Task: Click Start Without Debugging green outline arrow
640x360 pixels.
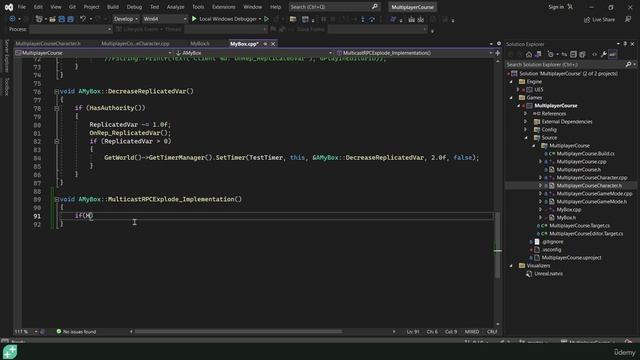Action: [267, 19]
